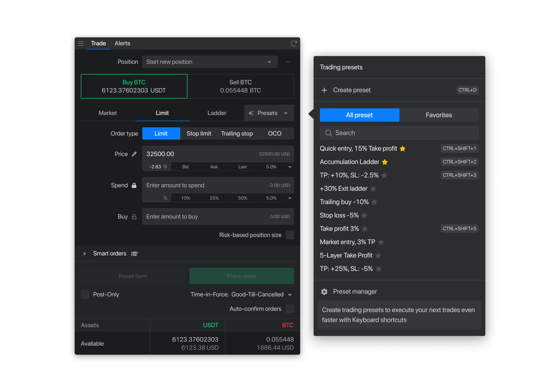The width and height of the screenshot is (560, 392).
Task: Select the Ladder tab
Action: (217, 113)
